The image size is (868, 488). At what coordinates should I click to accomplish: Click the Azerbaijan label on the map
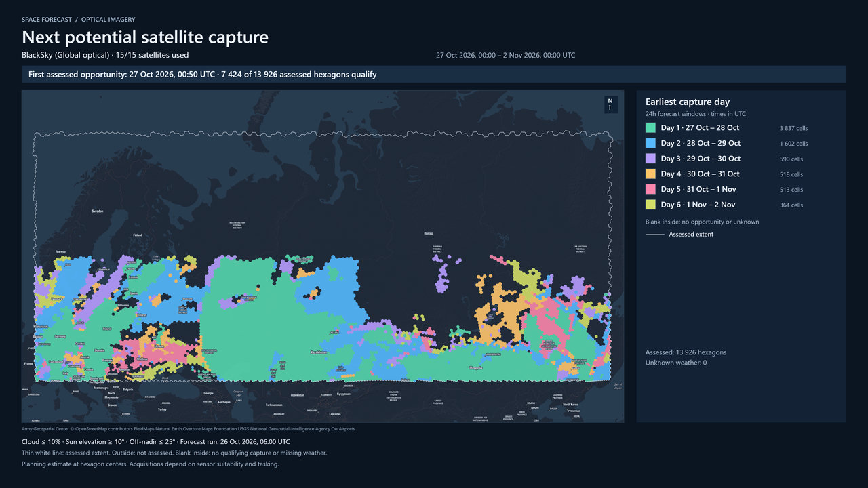[x=223, y=401]
